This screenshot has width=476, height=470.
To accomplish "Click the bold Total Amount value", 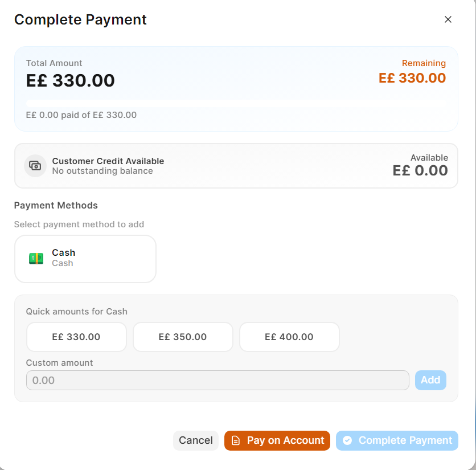I will click(x=71, y=81).
